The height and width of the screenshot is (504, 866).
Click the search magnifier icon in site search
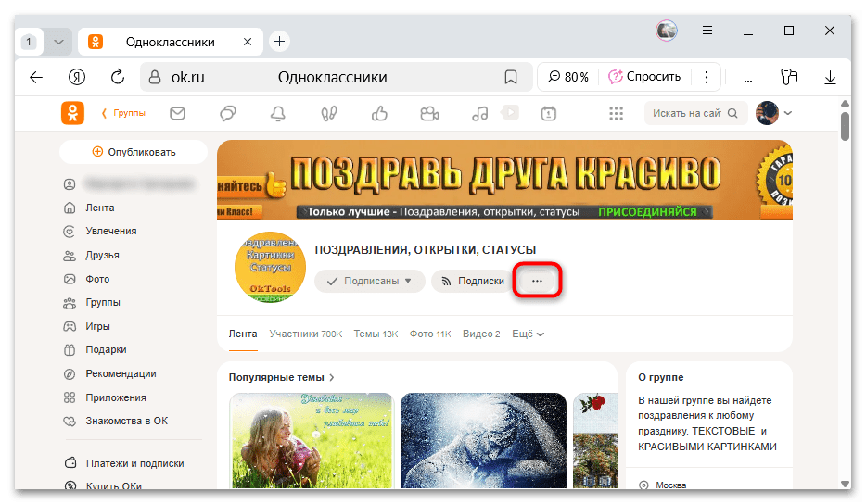pos(732,113)
